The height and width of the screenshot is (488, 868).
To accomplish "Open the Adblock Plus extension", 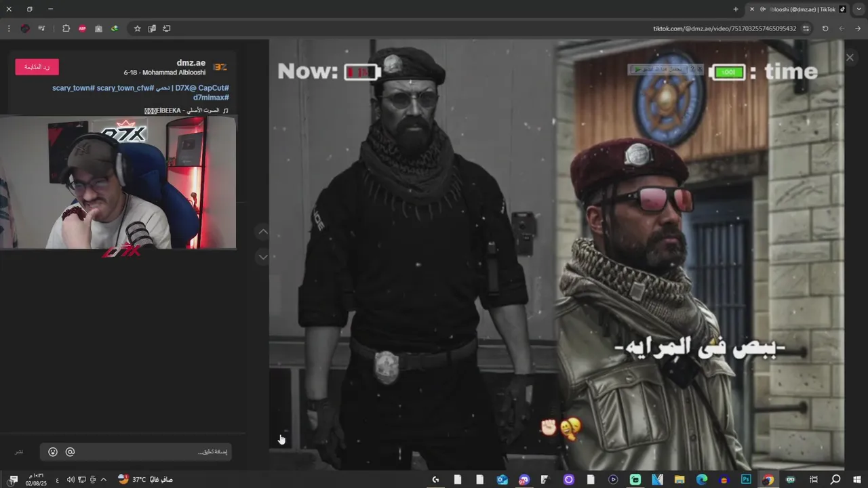I will pos(82,28).
